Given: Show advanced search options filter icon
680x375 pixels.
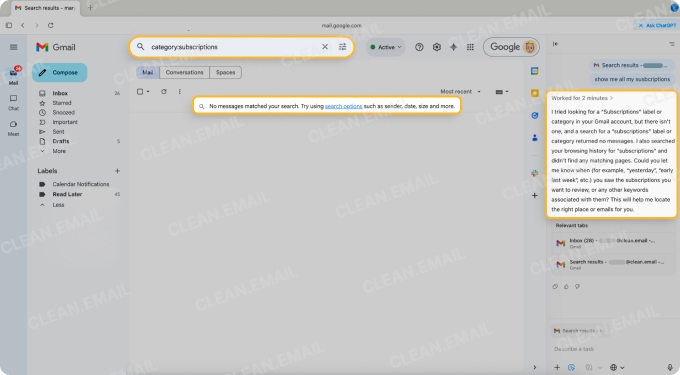Looking at the screenshot, I should click(x=343, y=47).
